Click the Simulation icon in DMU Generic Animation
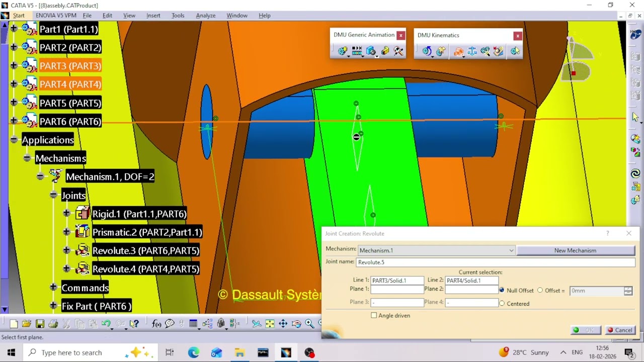Viewport: 644px width, 362px height. pos(343,51)
